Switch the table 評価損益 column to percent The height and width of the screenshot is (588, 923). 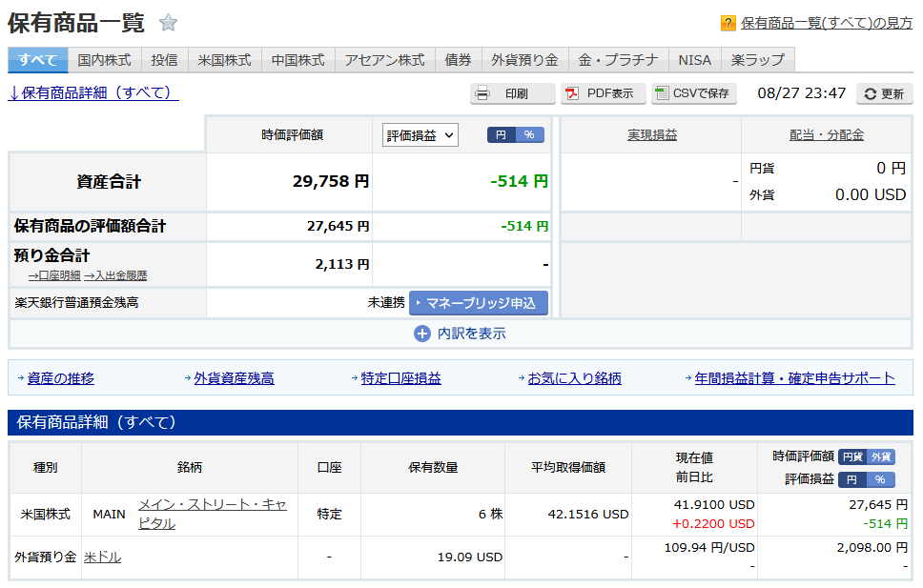(880, 479)
